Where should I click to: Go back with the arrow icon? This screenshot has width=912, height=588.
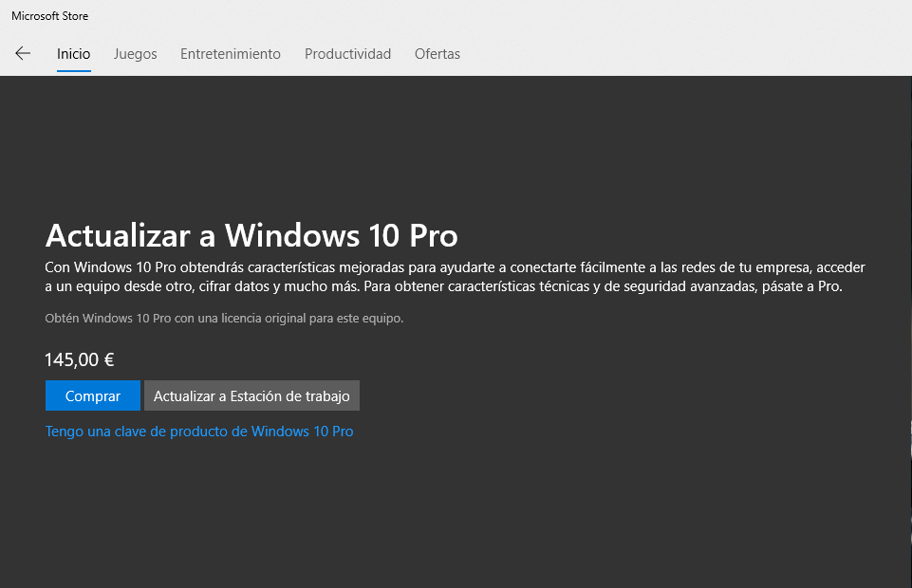[23, 53]
